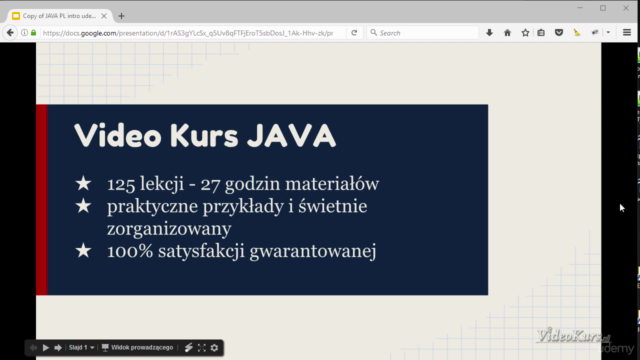640x360 pixels.
Task: Maximize the browser window
Action: click(x=603, y=8)
